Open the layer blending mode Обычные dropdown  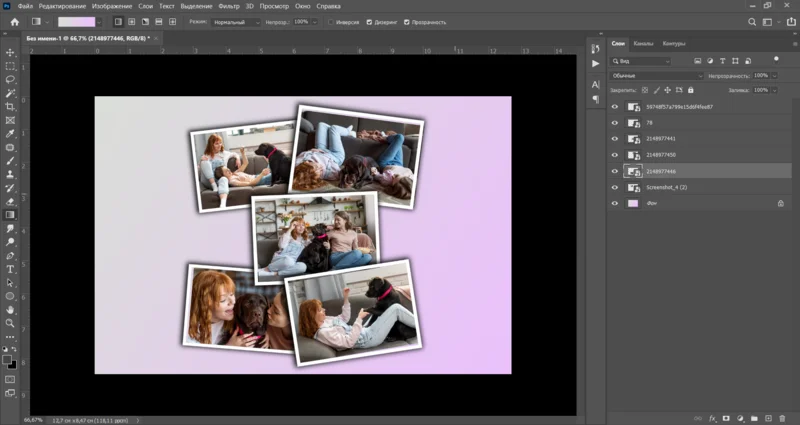pyautogui.click(x=657, y=75)
